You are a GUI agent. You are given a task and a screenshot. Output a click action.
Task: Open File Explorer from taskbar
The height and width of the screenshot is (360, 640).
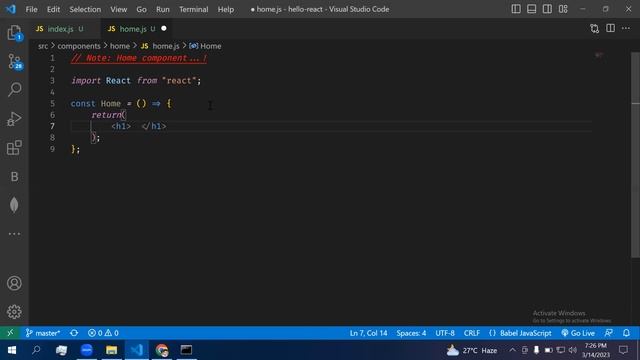click(x=111, y=350)
